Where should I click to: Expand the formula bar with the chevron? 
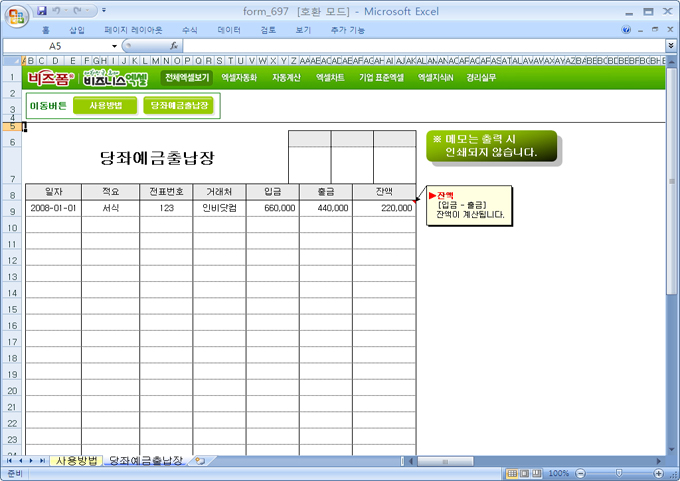[671, 45]
